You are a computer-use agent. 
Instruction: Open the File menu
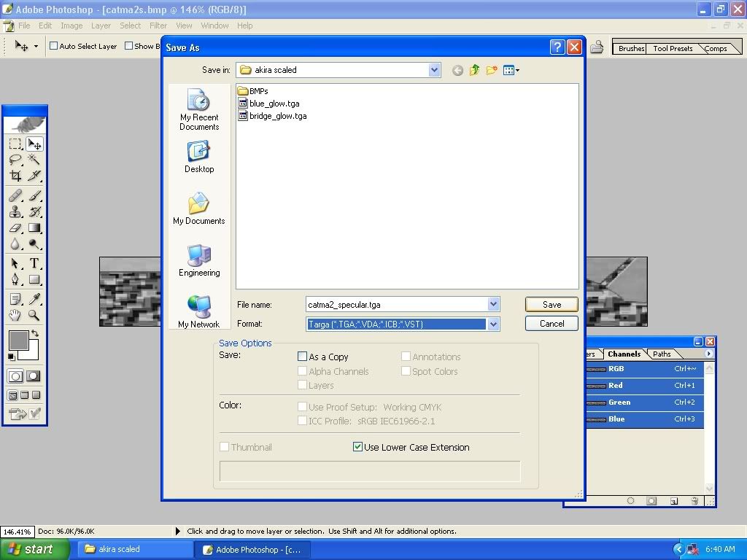(x=24, y=26)
